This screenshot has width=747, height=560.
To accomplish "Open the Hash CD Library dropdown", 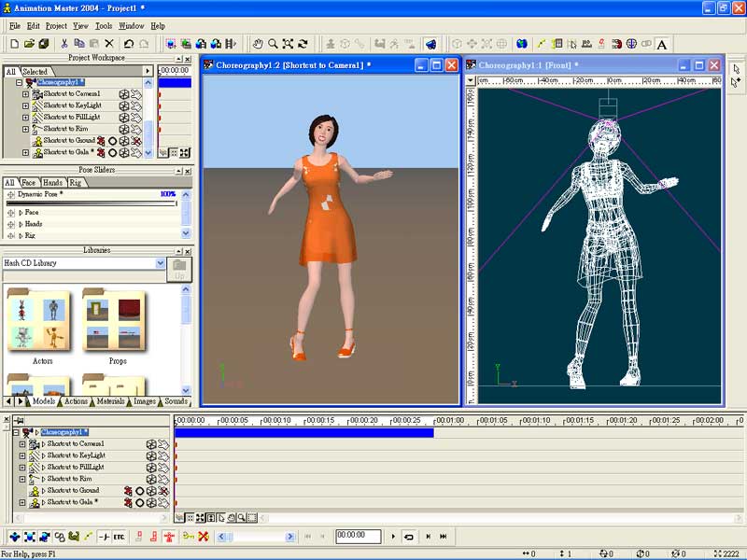I will coord(160,263).
